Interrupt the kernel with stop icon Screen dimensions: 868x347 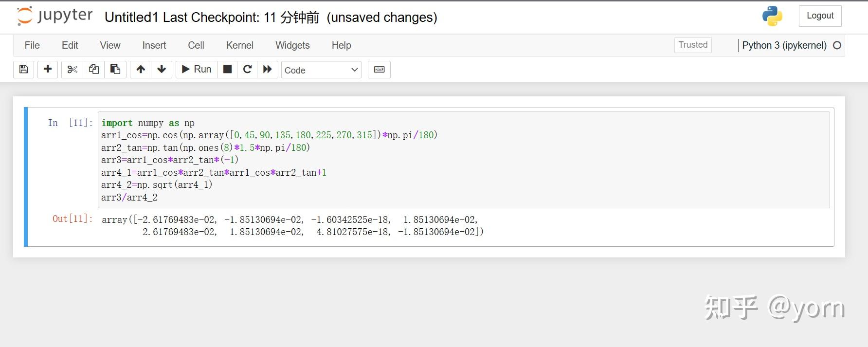click(x=227, y=70)
